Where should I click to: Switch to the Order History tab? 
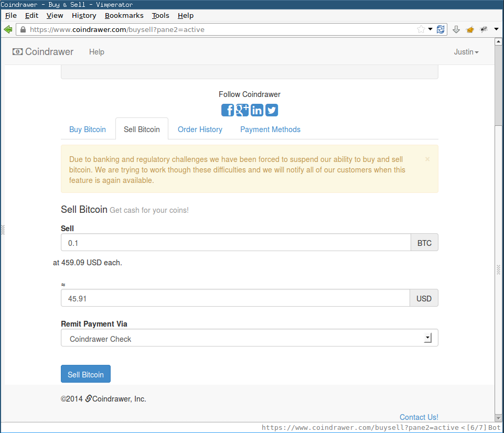(x=200, y=129)
